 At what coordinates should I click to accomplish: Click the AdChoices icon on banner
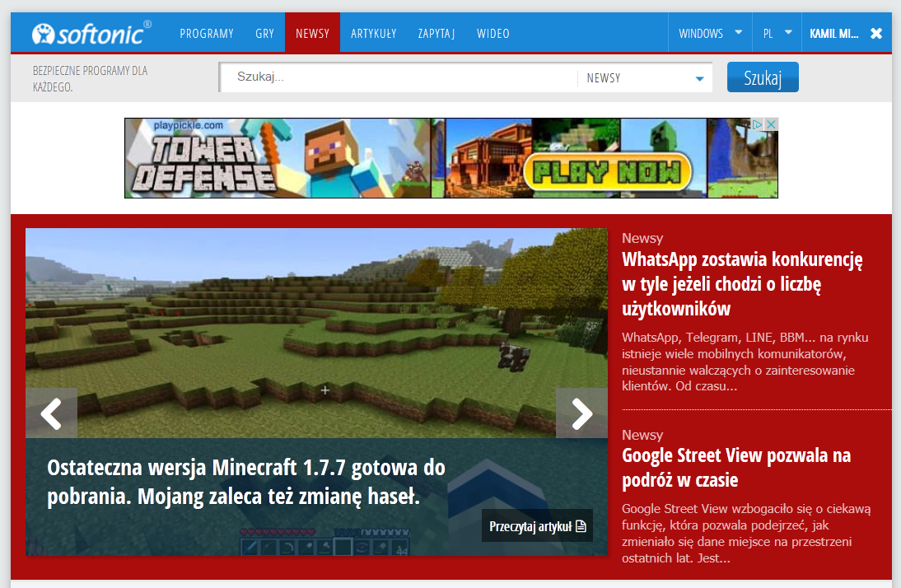coord(759,124)
